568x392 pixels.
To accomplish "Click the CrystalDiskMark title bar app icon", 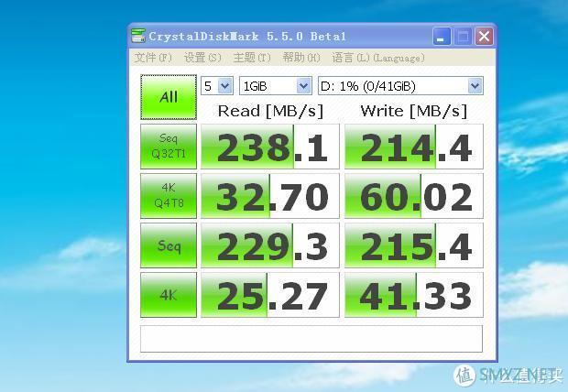I will click(x=138, y=36).
